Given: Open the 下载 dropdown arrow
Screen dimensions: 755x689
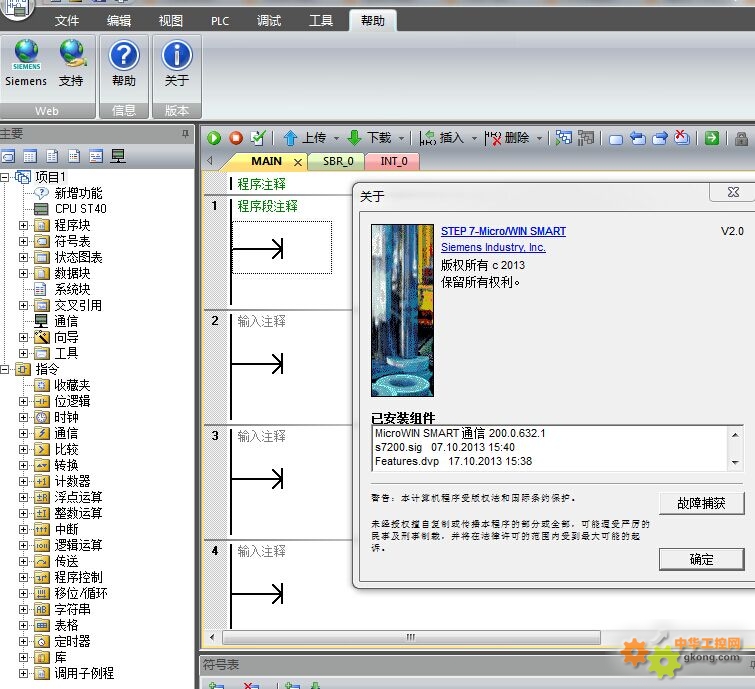Looking at the screenshot, I should click(401, 139).
